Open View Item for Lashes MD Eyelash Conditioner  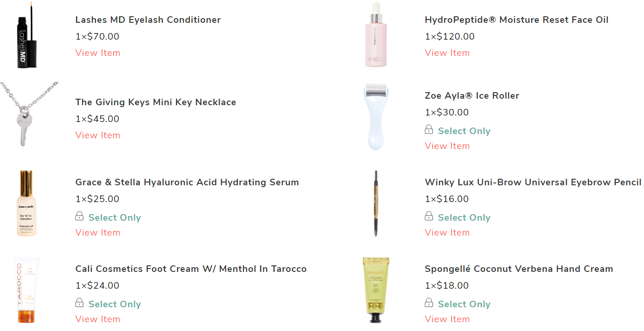[98, 53]
